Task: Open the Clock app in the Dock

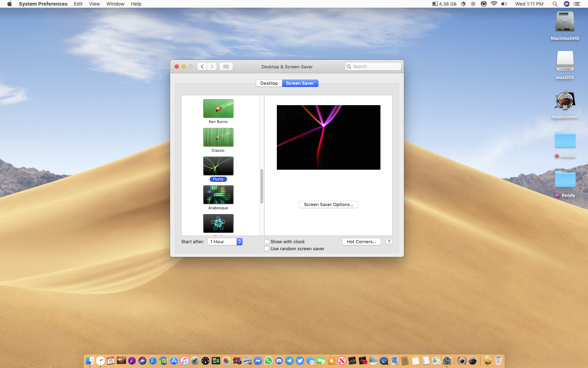Action: point(100,360)
